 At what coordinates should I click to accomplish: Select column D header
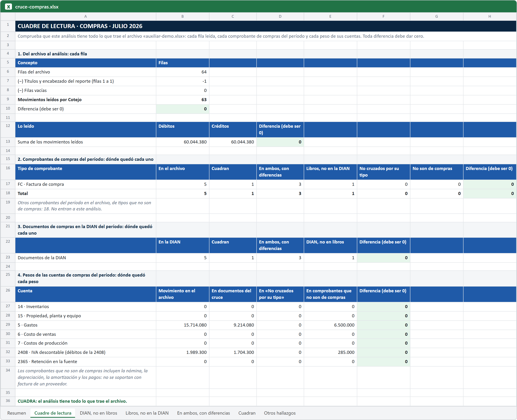[280, 17]
